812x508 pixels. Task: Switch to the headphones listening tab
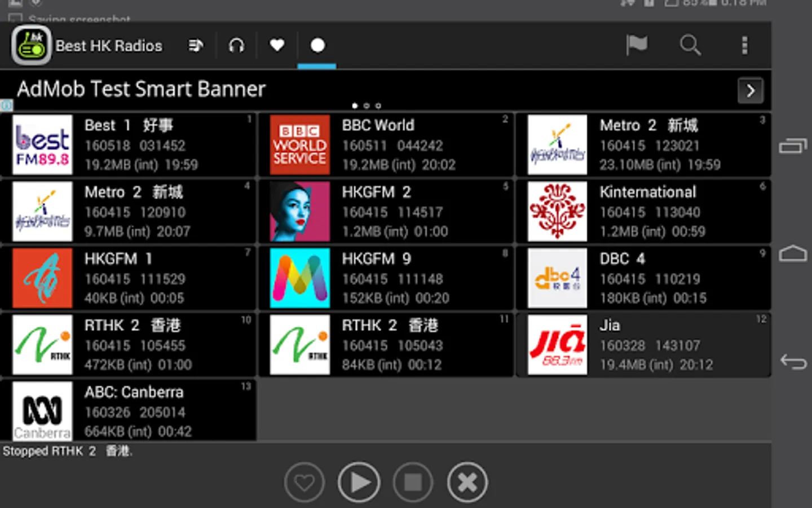tap(236, 45)
